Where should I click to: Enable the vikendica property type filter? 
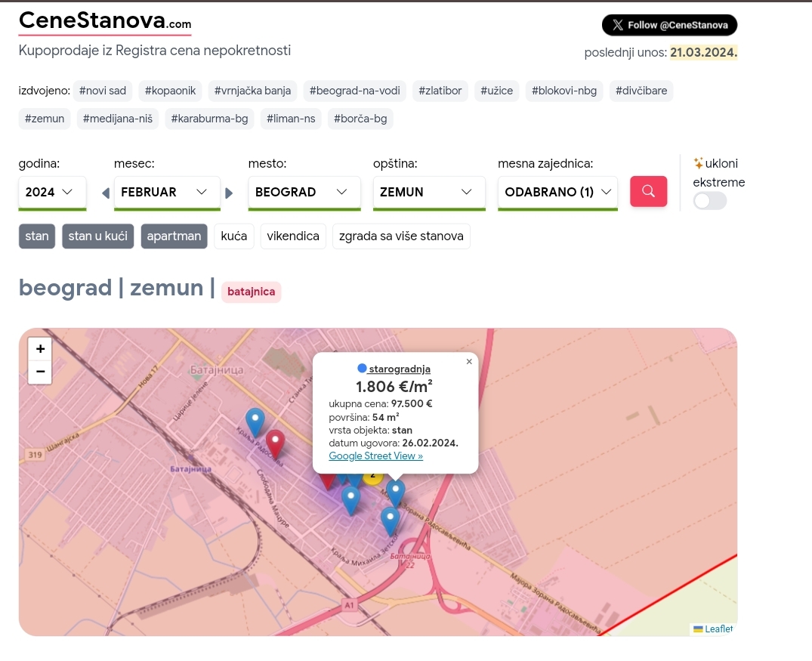[293, 236]
